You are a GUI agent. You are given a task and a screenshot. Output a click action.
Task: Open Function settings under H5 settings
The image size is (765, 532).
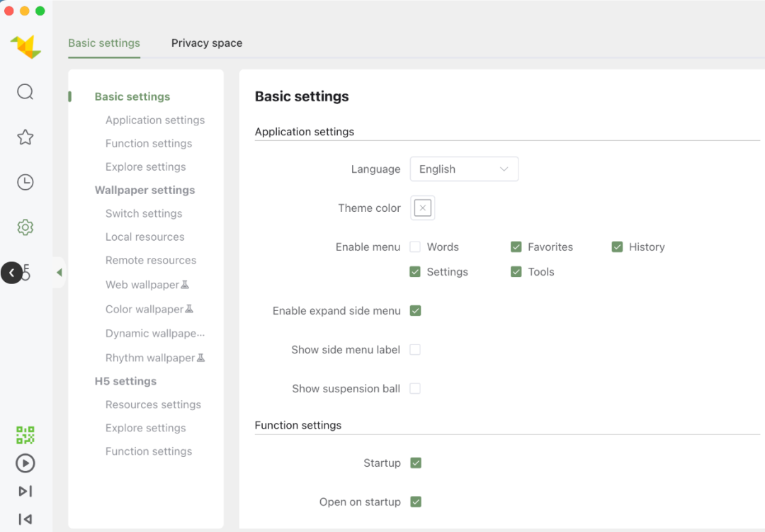(149, 451)
